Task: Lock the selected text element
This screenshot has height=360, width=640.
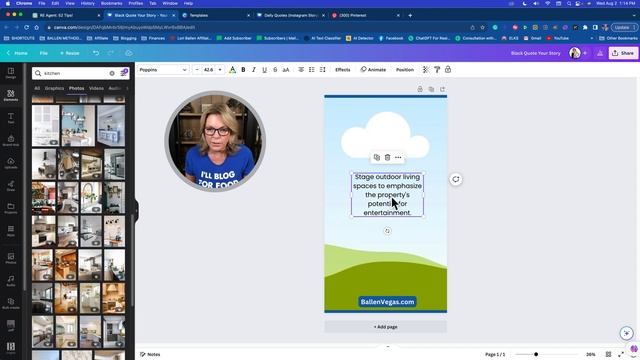Action: (x=448, y=70)
